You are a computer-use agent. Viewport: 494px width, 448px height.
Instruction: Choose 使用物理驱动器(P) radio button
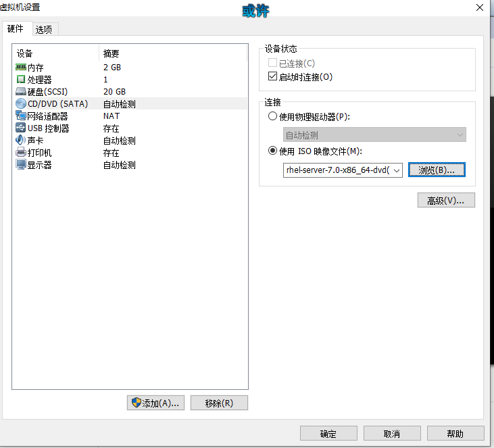click(x=272, y=116)
